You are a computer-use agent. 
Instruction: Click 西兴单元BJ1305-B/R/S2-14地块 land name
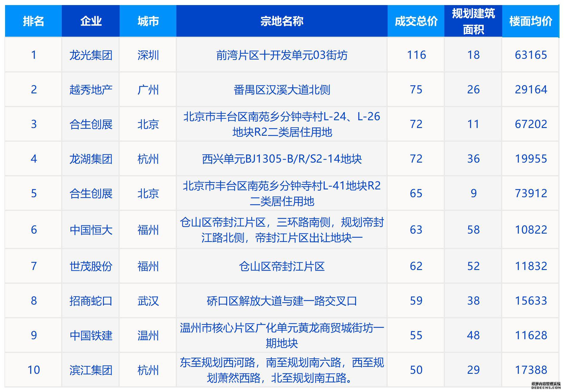click(282, 159)
